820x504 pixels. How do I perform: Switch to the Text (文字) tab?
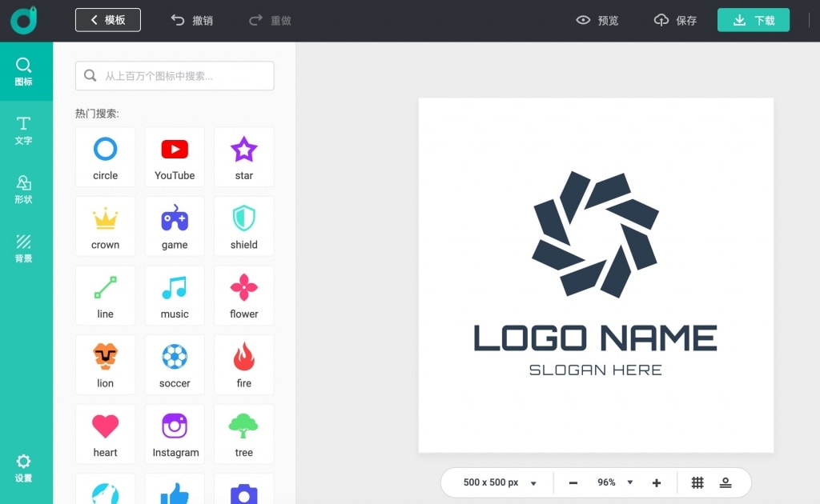point(24,130)
